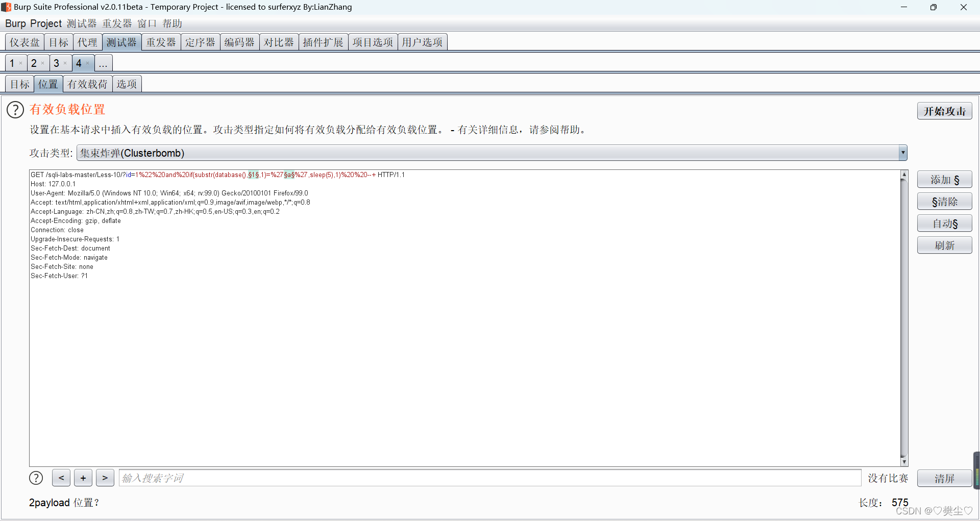Viewport: 980px width, 521px height.
Task: Click the Accept-Encoding header line
Action: coord(76,220)
